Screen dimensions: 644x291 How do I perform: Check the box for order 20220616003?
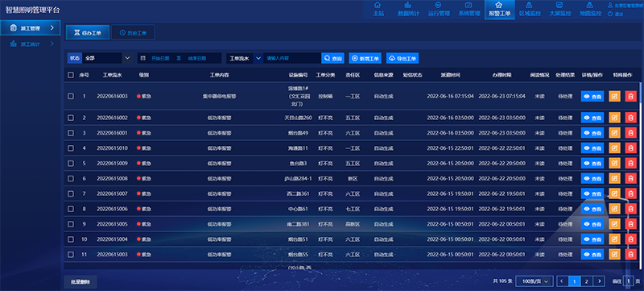click(x=71, y=96)
